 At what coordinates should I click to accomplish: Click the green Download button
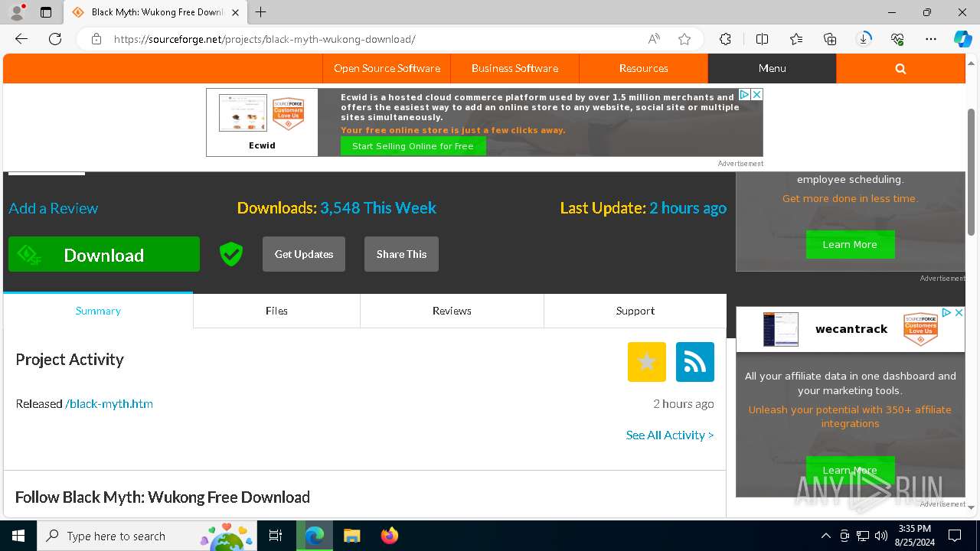tap(104, 254)
